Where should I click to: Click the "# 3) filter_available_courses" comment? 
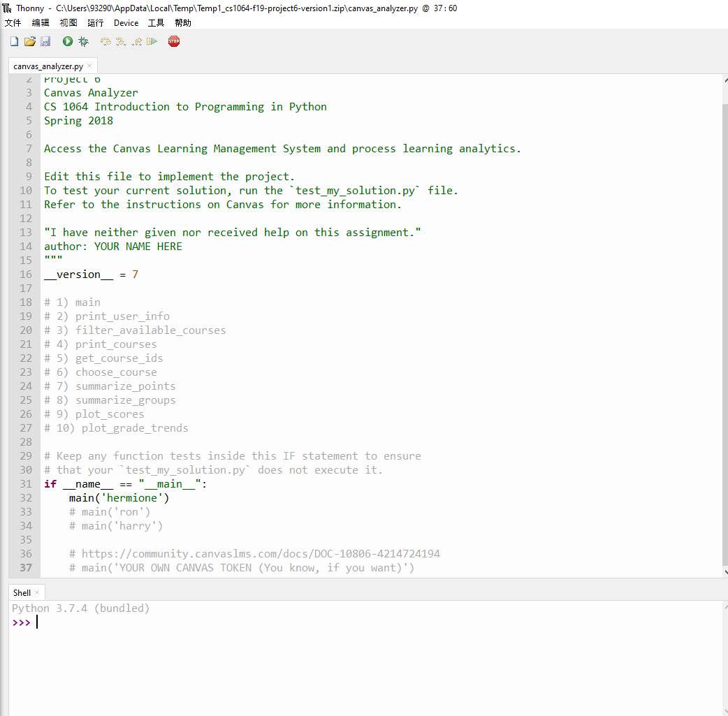pyautogui.click(x=135, y=330)
